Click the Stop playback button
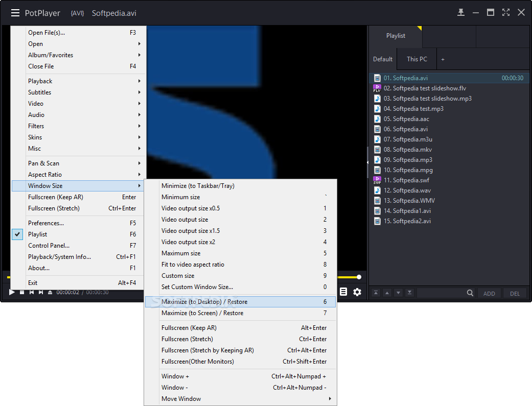532x406 pixels. [22, 292]
